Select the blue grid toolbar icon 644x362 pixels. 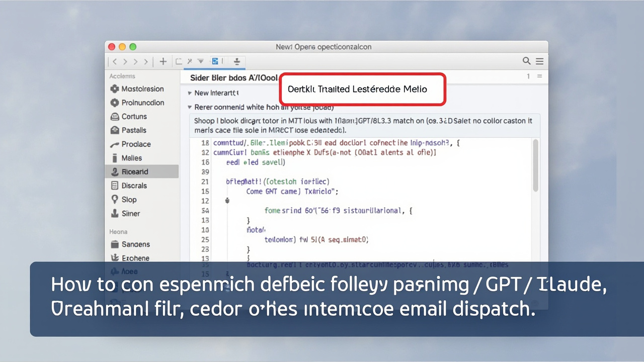click(x=215, y=61)
